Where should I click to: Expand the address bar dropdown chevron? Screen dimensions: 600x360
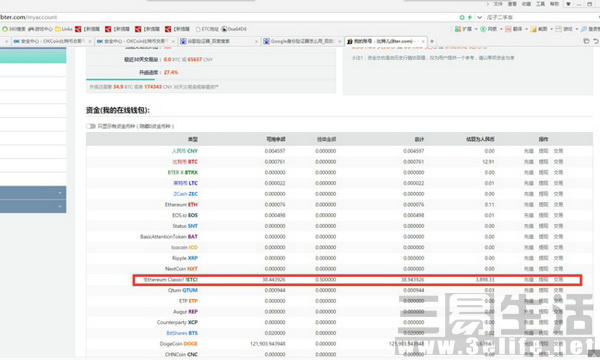pos(479,17)
